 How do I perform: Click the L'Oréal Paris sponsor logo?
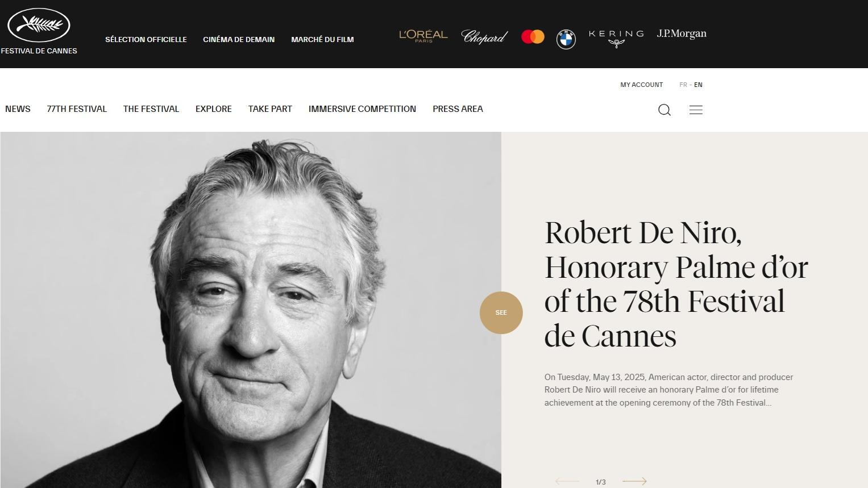(423, 36)
